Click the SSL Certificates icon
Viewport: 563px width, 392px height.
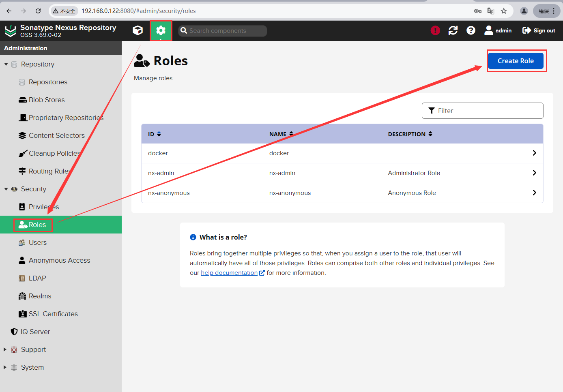[23, 314]
